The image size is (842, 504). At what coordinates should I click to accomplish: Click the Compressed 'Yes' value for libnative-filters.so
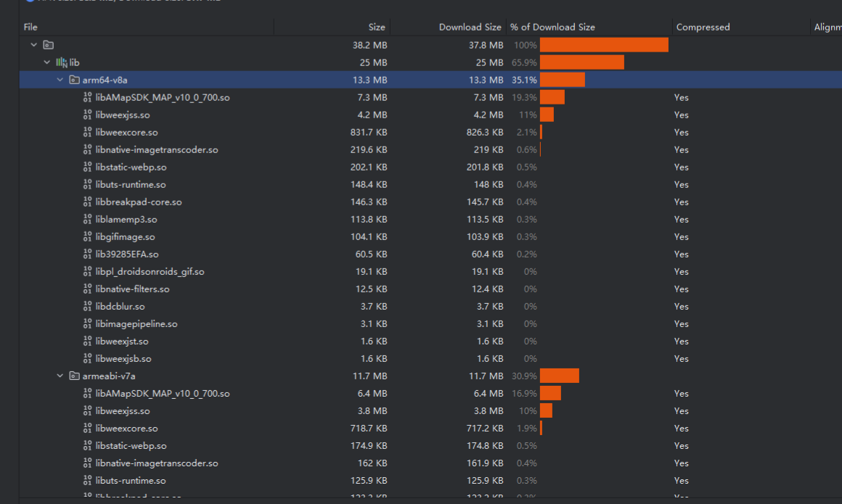681,289
